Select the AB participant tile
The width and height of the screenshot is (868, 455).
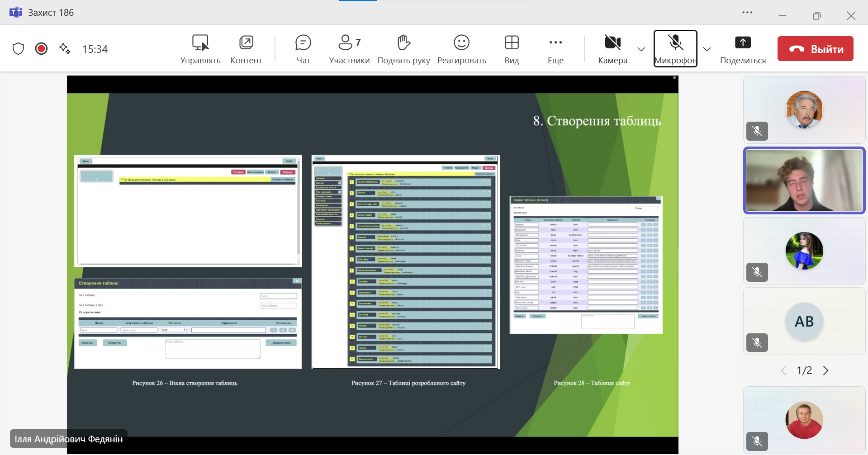tap(804, 321)
